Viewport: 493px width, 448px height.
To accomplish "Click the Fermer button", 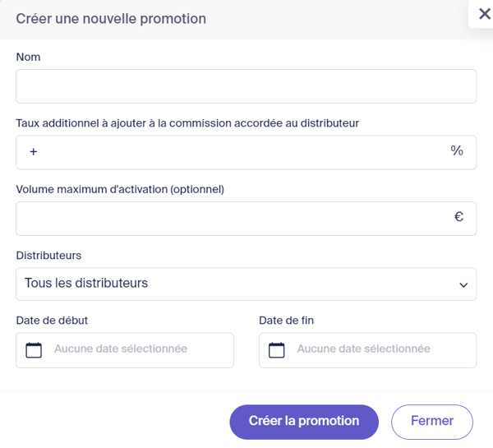I will (432, 422).
